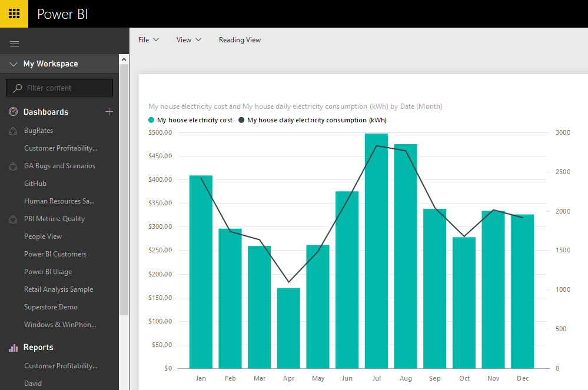Click the shared icon next to BugRates

(13, 130)
